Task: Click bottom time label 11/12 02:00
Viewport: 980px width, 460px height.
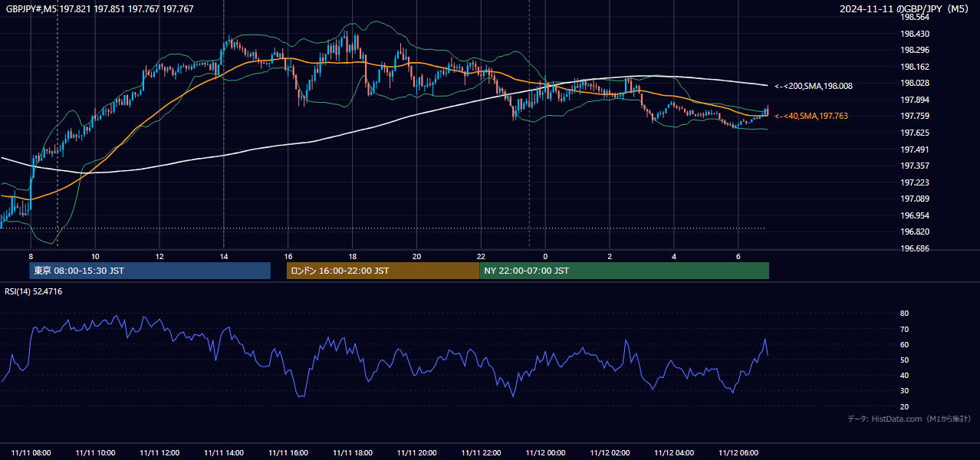Action: click(x=610, y=453)
